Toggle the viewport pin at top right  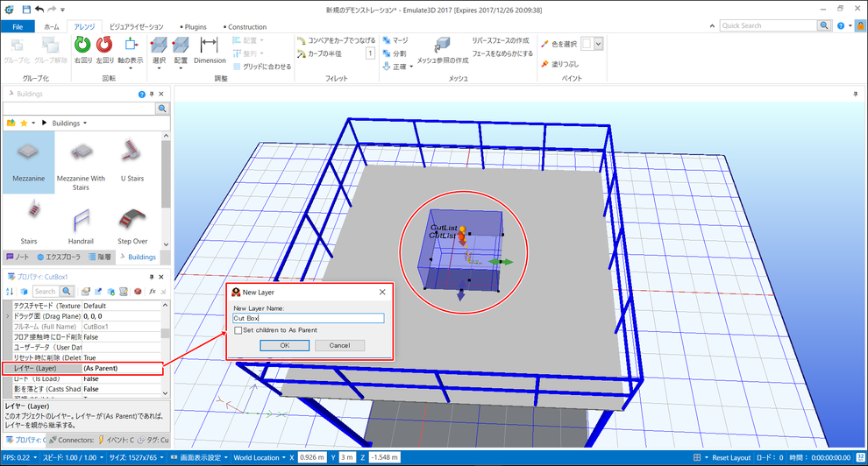click(855, 94)
